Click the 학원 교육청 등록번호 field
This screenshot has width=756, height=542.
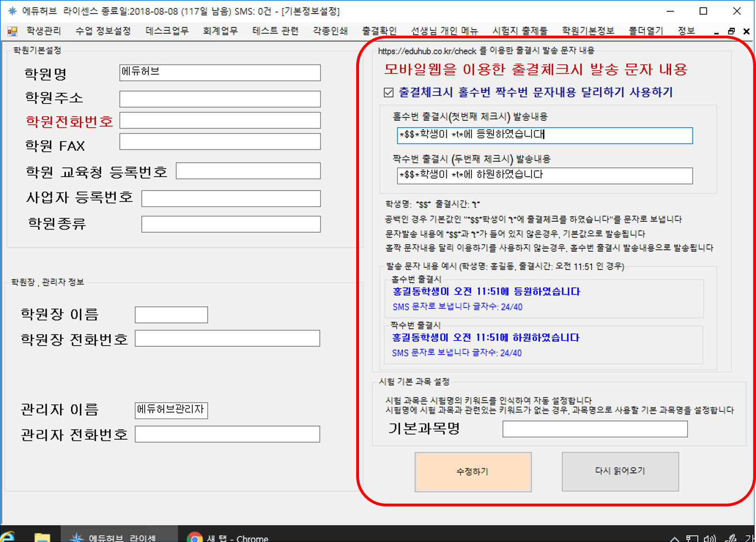coord(248,171)
